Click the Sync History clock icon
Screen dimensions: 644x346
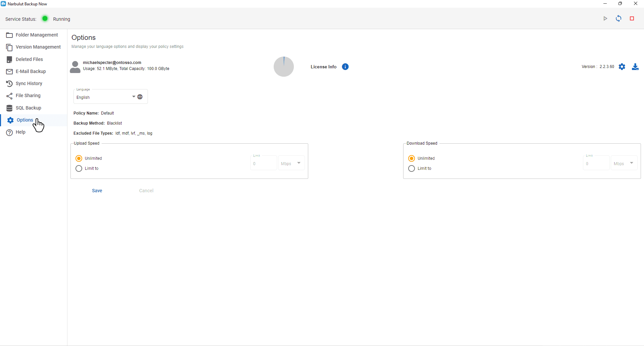[9, 84]
